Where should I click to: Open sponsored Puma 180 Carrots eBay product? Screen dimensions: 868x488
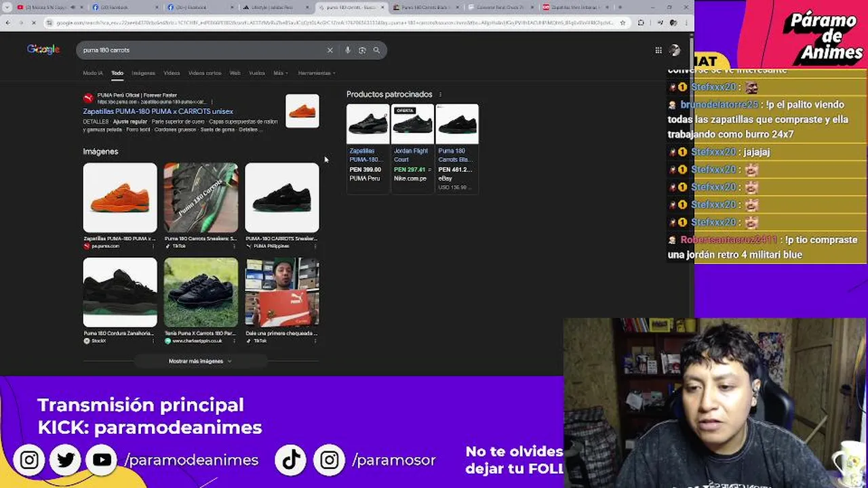456,148
